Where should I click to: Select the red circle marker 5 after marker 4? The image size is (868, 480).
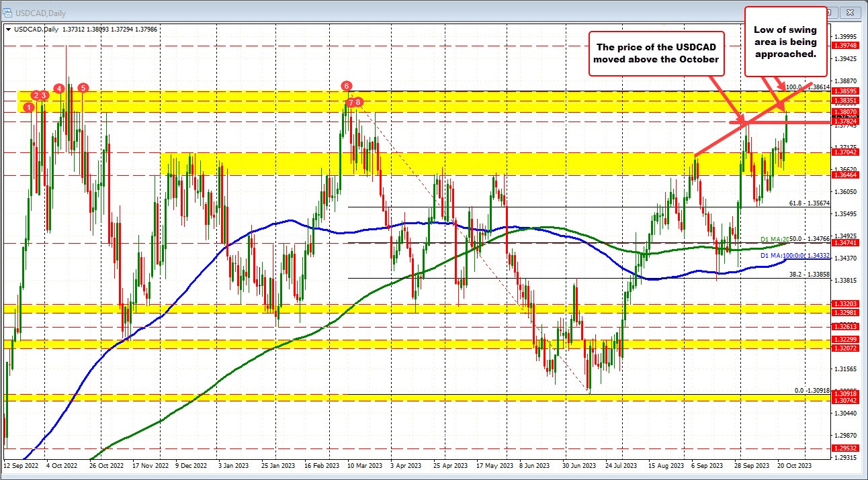pyautogui.click(x=83, y=88)
